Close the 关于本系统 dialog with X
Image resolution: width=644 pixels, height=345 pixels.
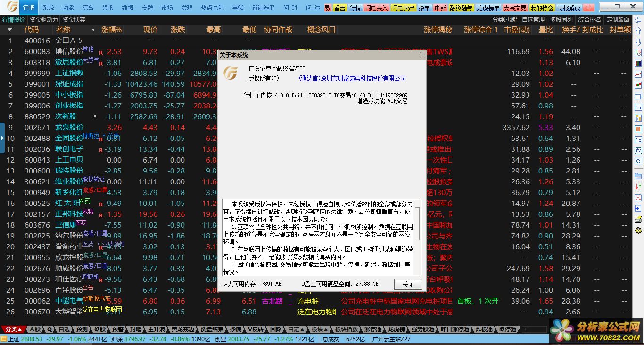pos(422,55)
